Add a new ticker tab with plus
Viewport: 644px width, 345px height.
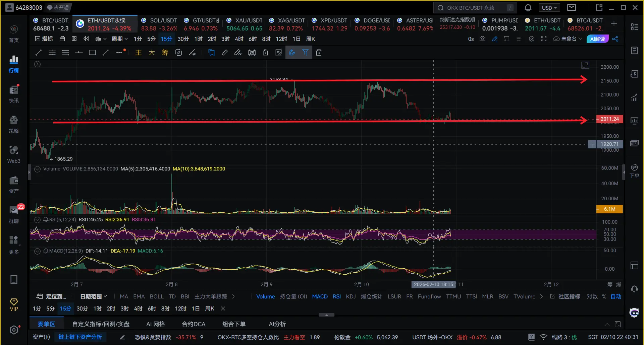tap(614, 23)
